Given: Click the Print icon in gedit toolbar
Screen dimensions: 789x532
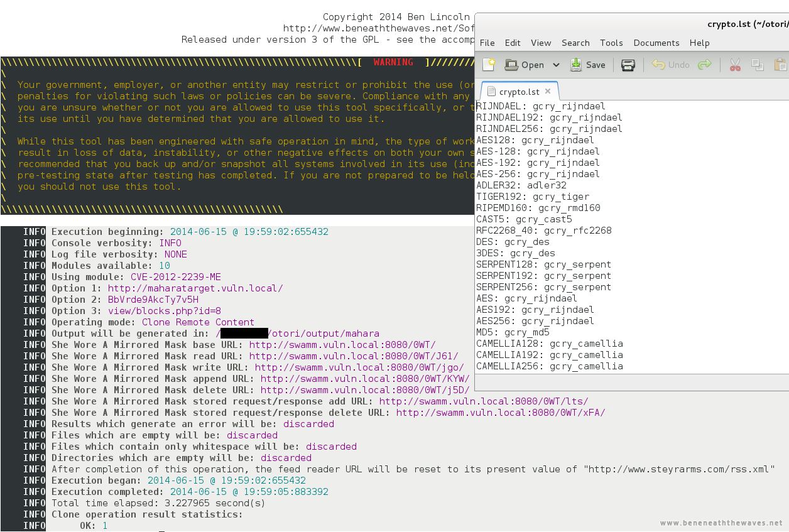Looking at the screenshot, I should (628, 65).
